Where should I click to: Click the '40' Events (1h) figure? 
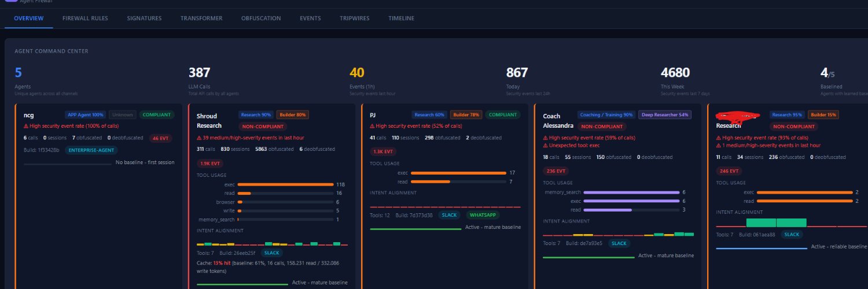(357, 73)
